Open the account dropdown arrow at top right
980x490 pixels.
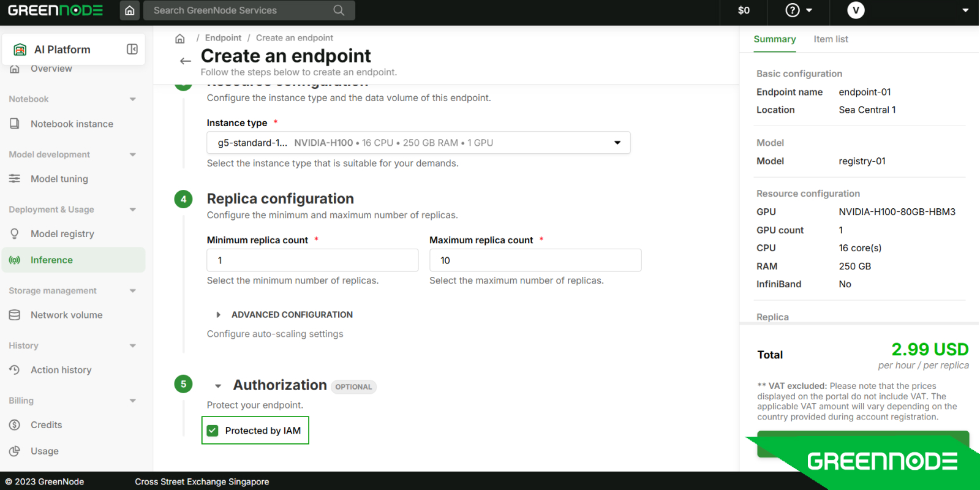(965, 10)
